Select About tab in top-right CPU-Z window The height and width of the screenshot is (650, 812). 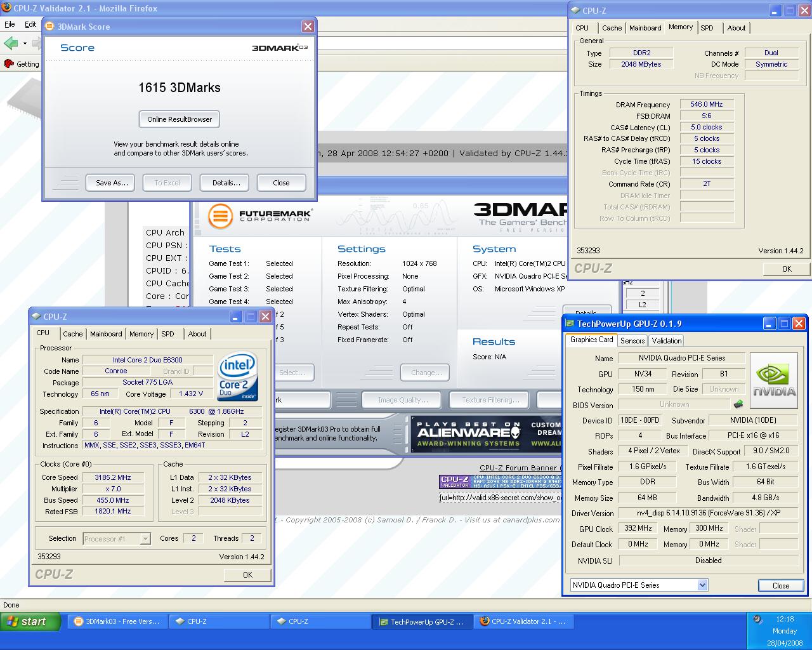(737, 28)
